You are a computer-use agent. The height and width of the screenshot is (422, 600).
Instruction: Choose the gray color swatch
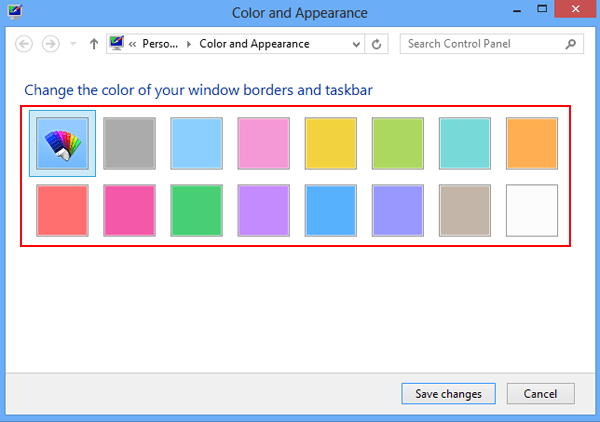click(129, 143)
